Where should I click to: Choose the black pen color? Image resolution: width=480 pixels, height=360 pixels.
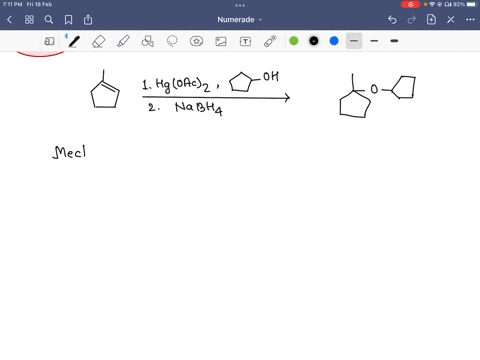tap(314, 41)
